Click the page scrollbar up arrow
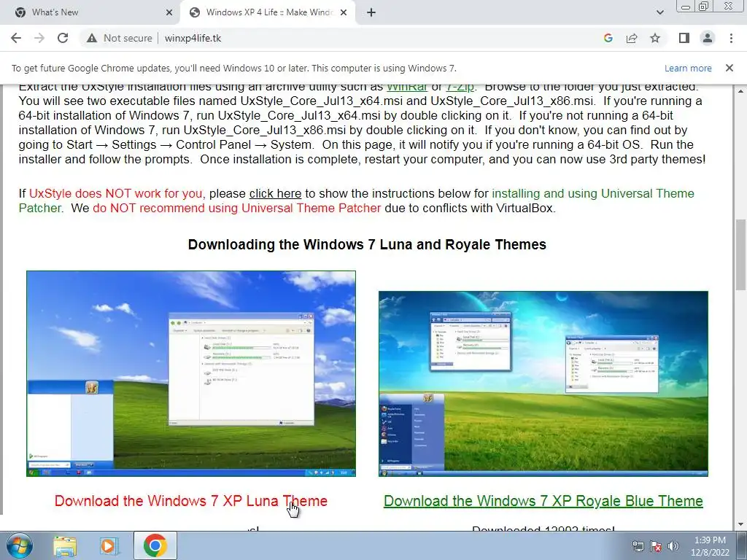This screenshot has width=747, height=560. click(741, 90)
